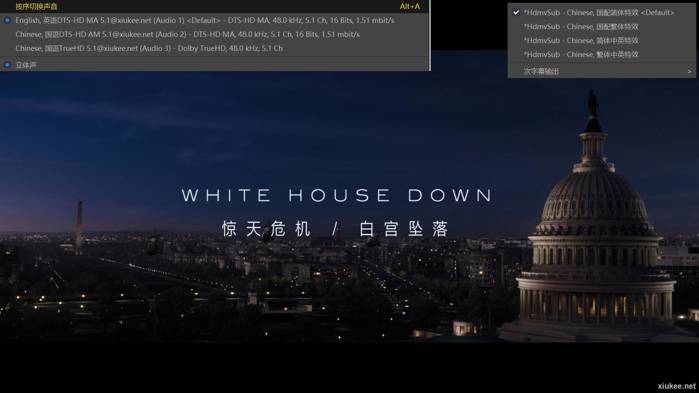Screen dimensions: 699x393
Task: Select the 立体声 stereo menu entry
Action: [x=215, y=65]
